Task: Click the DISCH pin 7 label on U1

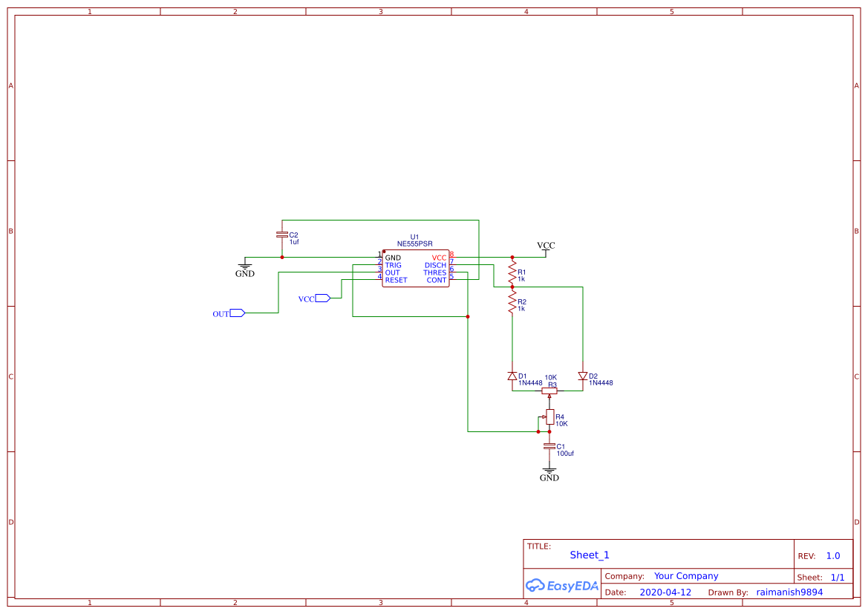Action: click(x=434, y=265)
